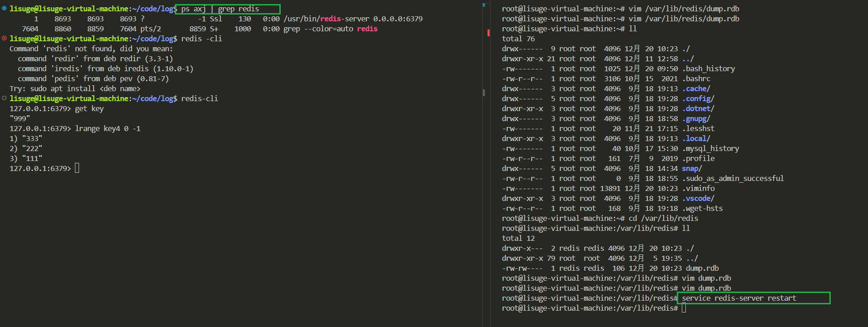Click 'total 12' in the right terminal
Image resolution: width=868 pixels, height=327 pixels.
point(518,238)
